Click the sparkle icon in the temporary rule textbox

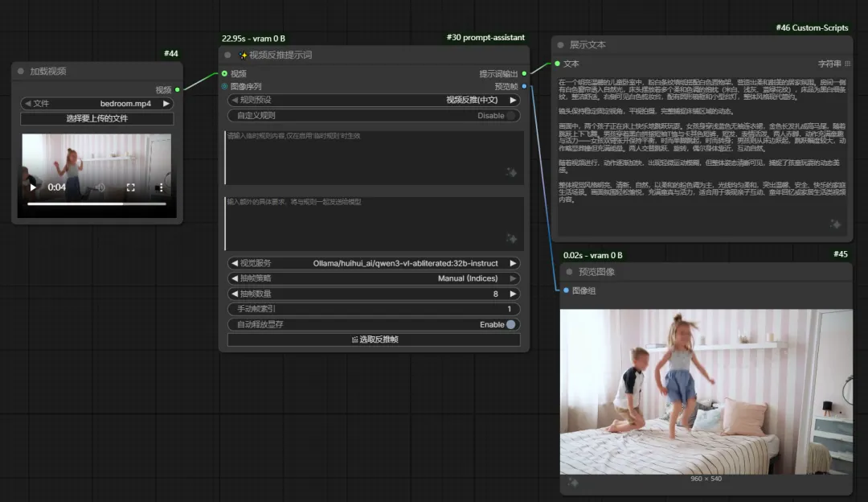pyautogui.click(x=511, y=173)
